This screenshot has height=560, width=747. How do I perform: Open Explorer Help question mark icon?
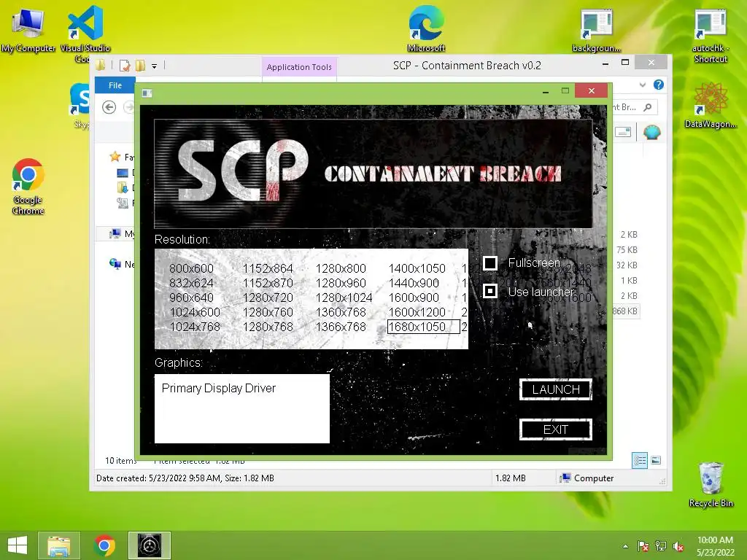[659, 85]
